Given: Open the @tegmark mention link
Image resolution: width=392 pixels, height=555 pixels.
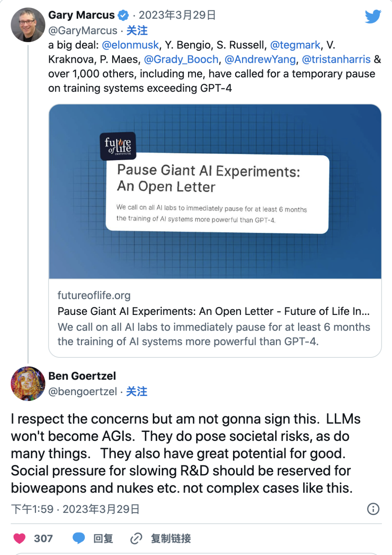Looking at the screenshot, I should pos(295,45).
